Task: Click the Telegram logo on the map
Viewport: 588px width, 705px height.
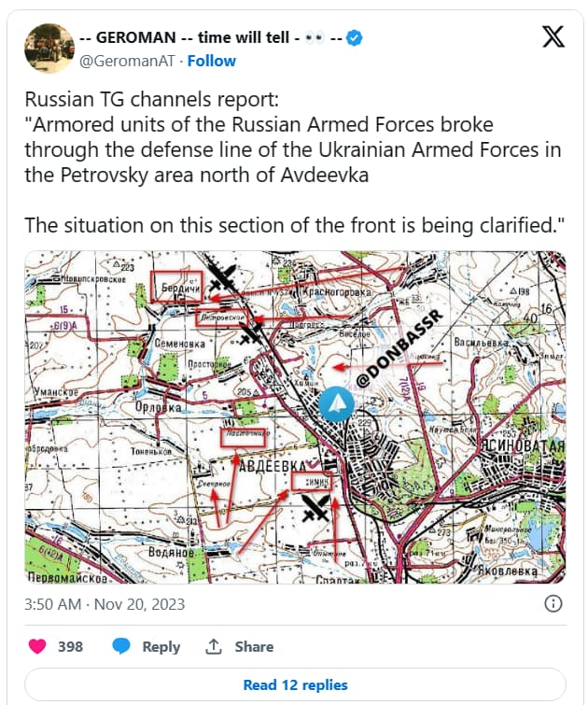Action: tap(336, 404)
